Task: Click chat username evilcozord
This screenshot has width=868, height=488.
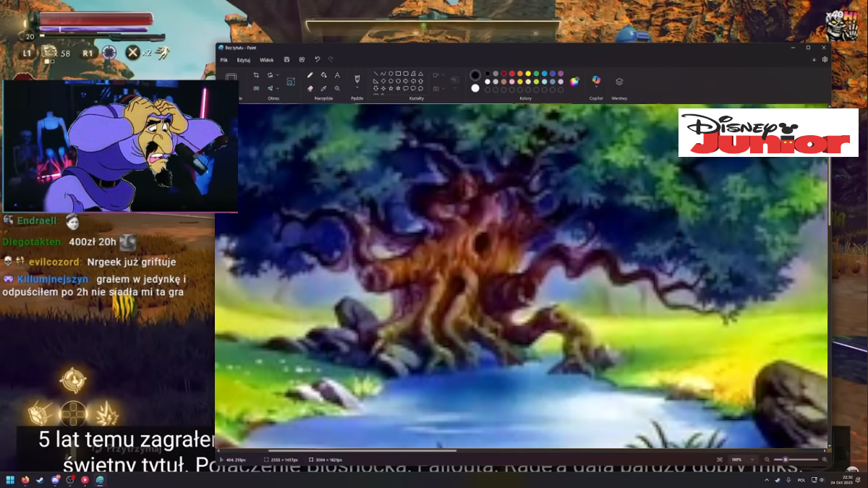Action: [x=54, y=262]
